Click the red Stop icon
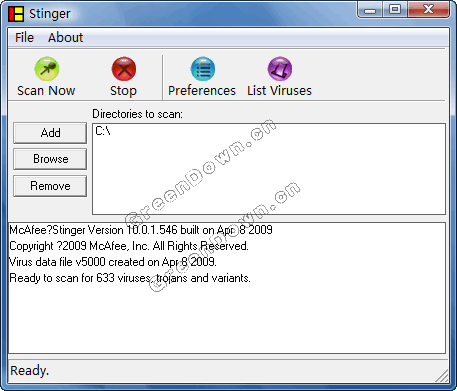This screenshot has width=457, height=391. (x=124, y=69)
